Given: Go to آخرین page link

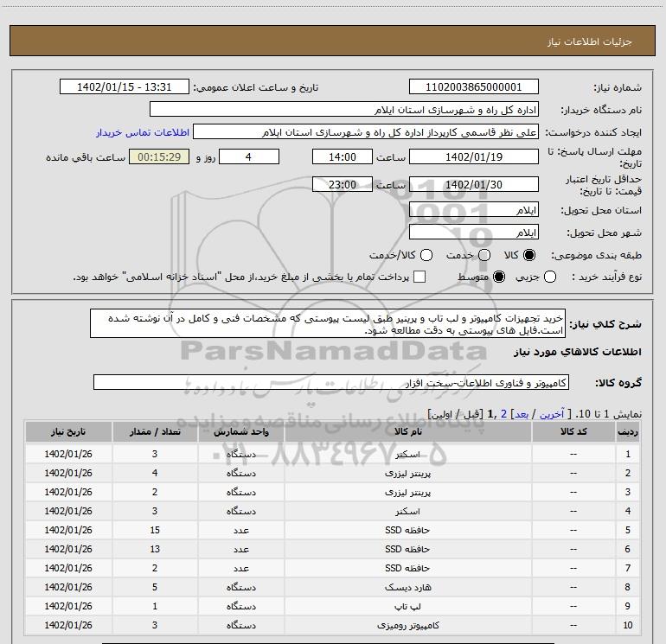Looking at the screenshot, I should click(x=552, y=414).
